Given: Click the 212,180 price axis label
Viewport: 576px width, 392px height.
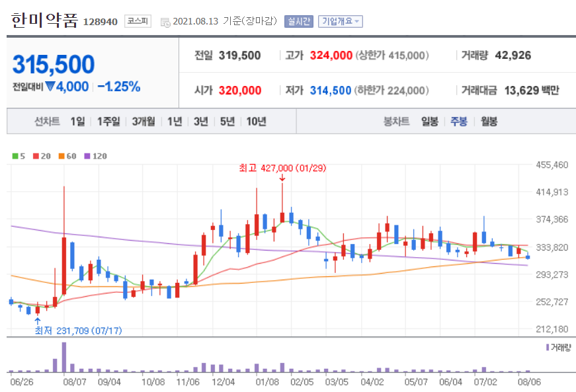Looking at the screenshot, I should point(552,329).
